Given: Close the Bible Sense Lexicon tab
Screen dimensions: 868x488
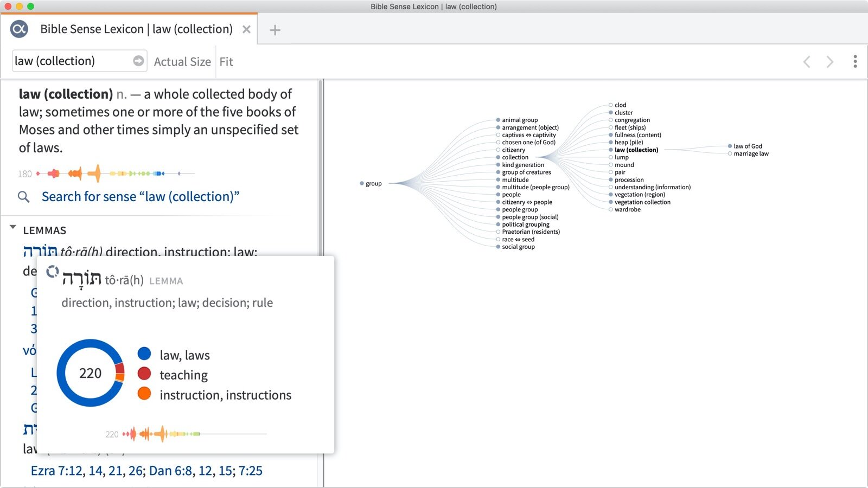Looking at the screenshot, I should click(246, 29).
